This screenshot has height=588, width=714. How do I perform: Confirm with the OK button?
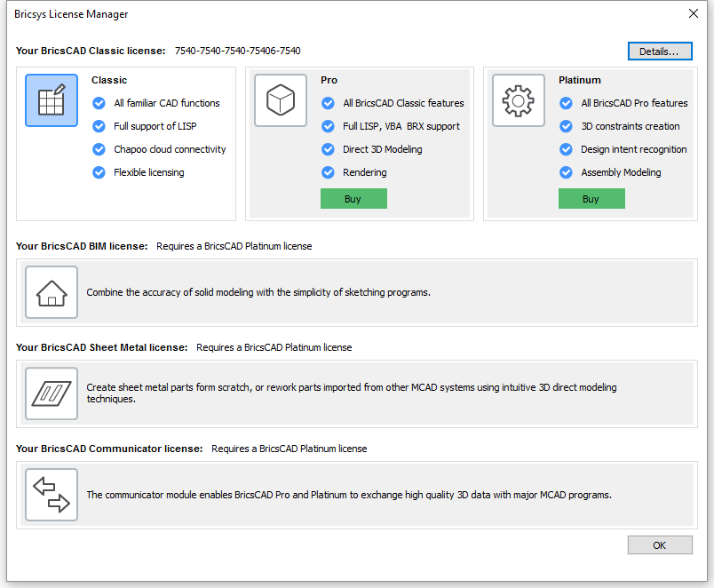pos(660,545)
